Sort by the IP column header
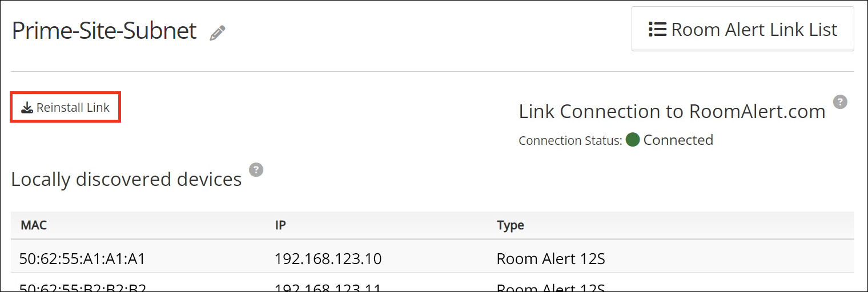 (280, 225)
